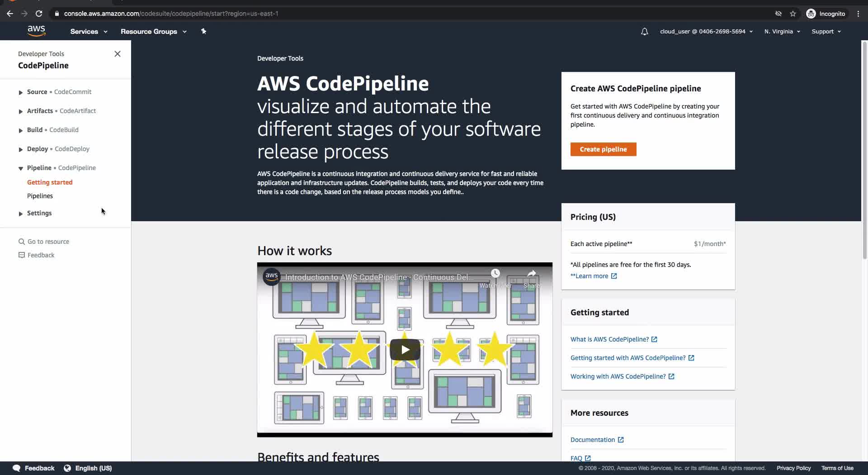Reload the page with refresh icon
868x475 pixels.
[x=39, y=14]
